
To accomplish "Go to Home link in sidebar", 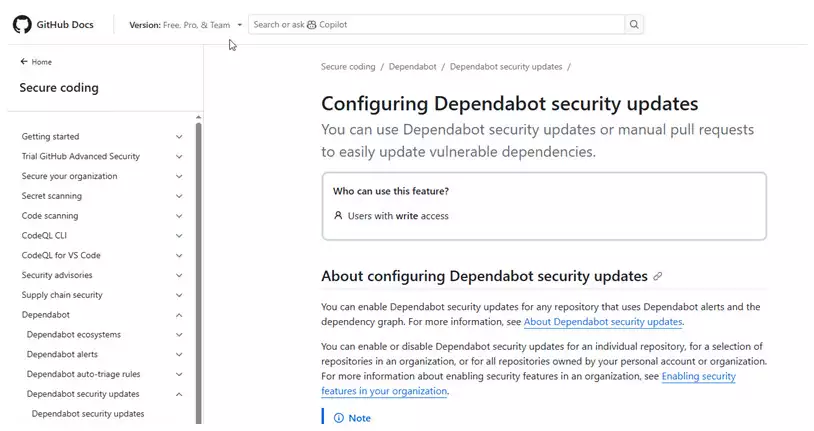I will (x=42, y=62).
